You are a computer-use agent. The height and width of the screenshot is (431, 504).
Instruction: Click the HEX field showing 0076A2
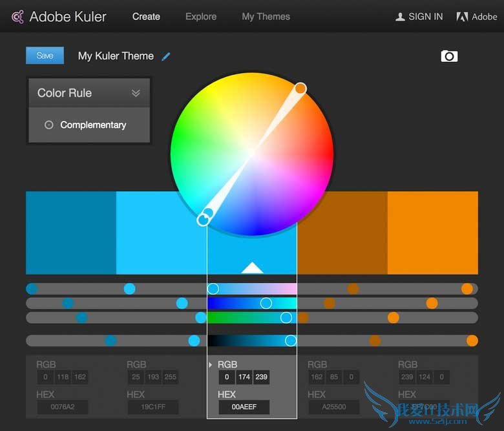click(x=63, y=407)
